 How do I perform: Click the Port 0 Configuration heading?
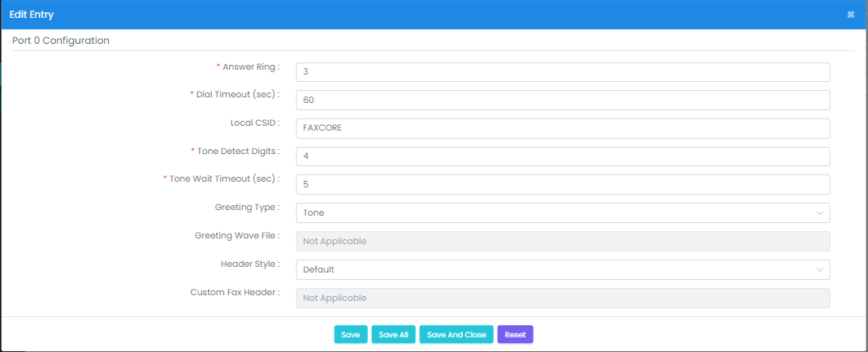tap(60, 41)
